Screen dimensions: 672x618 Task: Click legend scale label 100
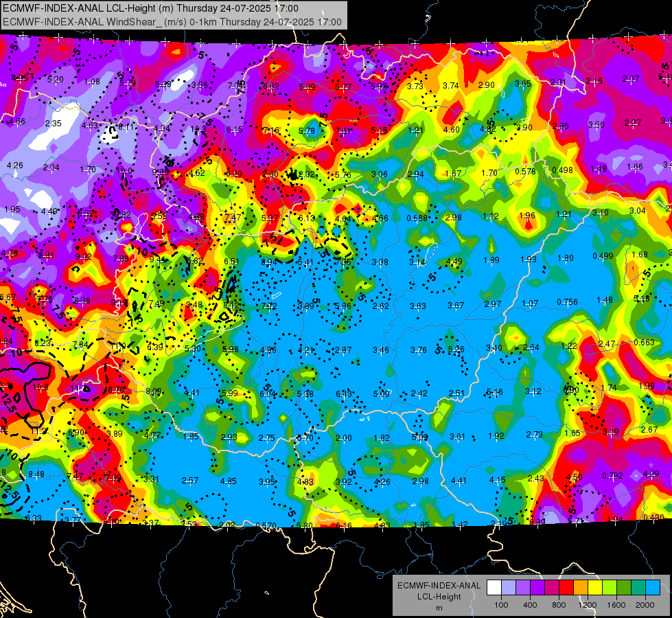(501, 605)
